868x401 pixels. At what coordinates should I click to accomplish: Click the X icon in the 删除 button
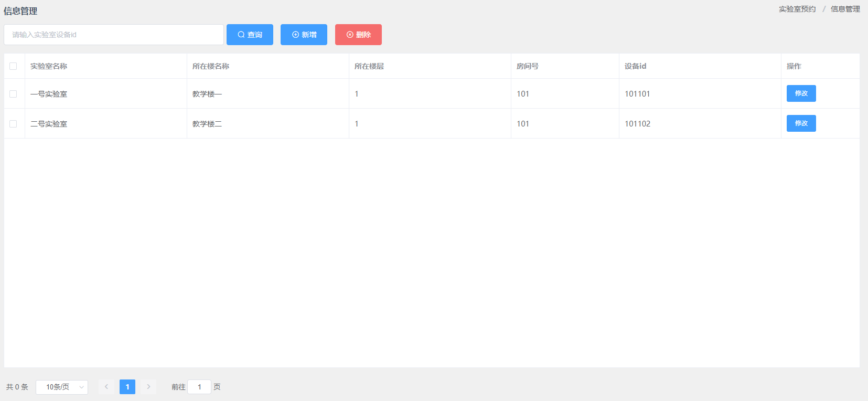pyautogui.click(x=350, y=35)
